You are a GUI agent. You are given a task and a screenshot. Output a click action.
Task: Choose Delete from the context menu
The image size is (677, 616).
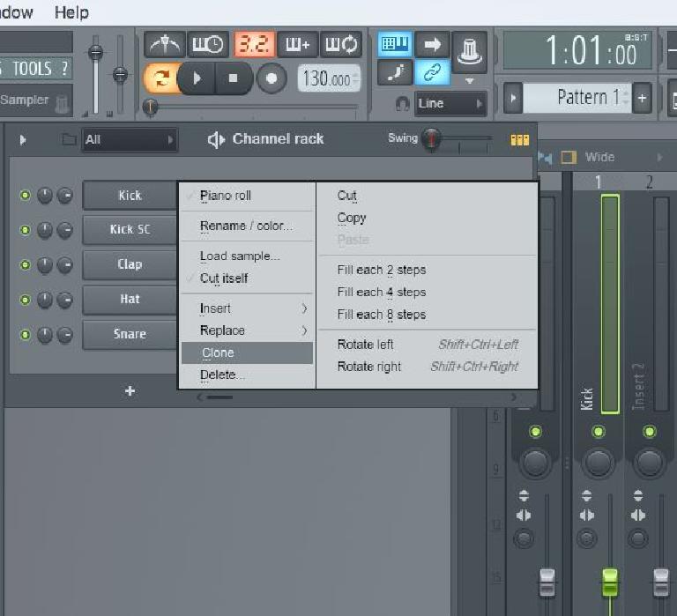247,375
